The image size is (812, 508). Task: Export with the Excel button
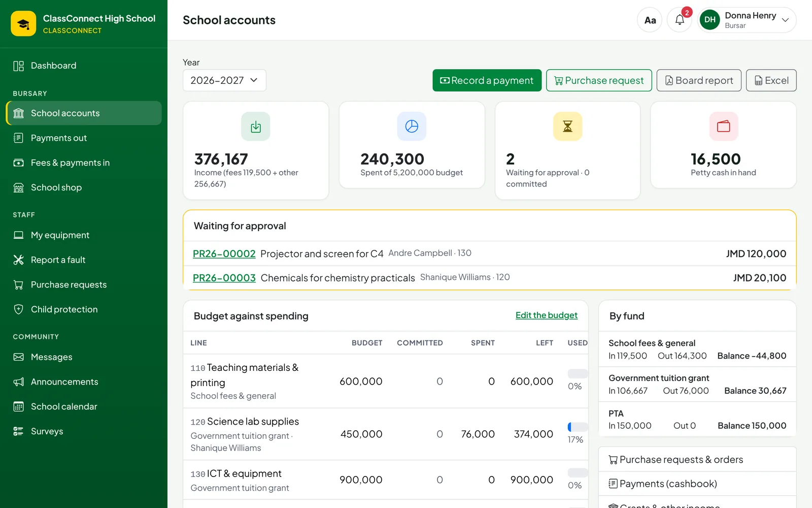(771, 80)
